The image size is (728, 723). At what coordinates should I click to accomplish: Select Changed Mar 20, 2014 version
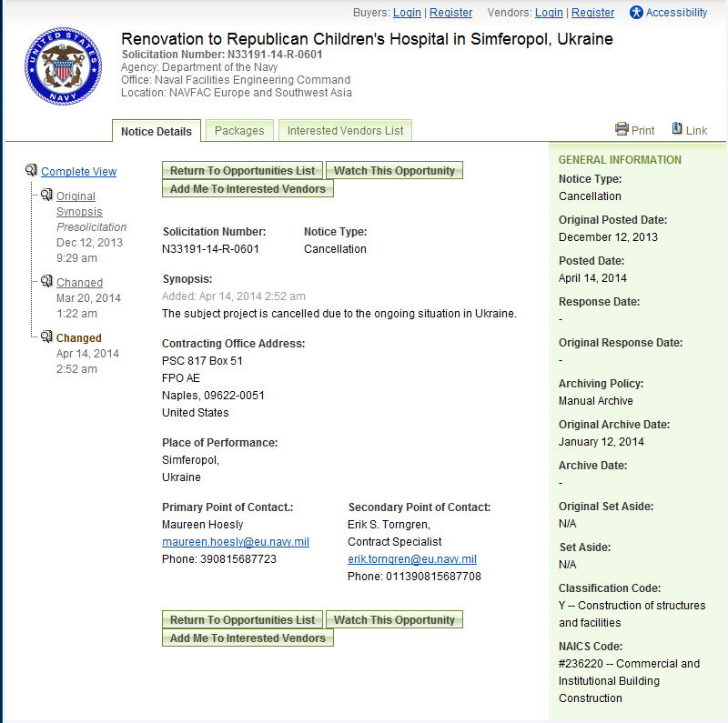79,283
